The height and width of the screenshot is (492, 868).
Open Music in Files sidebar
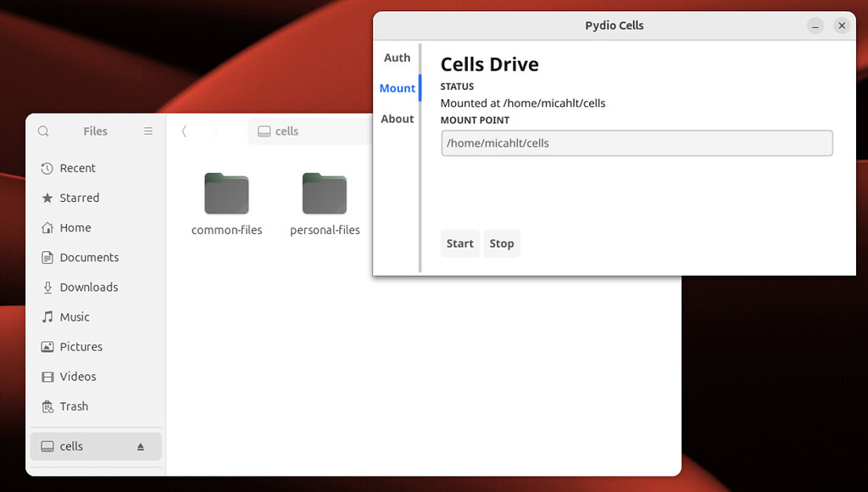pos(96,317)
